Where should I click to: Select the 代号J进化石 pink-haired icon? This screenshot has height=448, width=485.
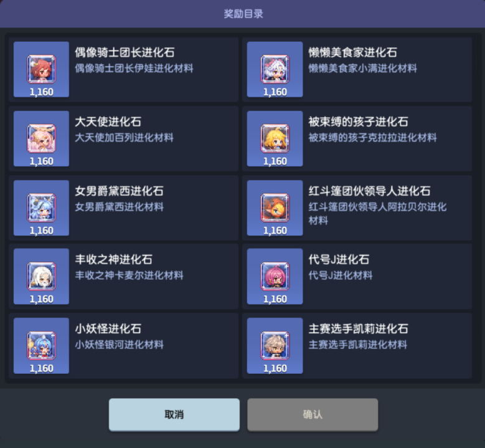(x=275, y=277)
